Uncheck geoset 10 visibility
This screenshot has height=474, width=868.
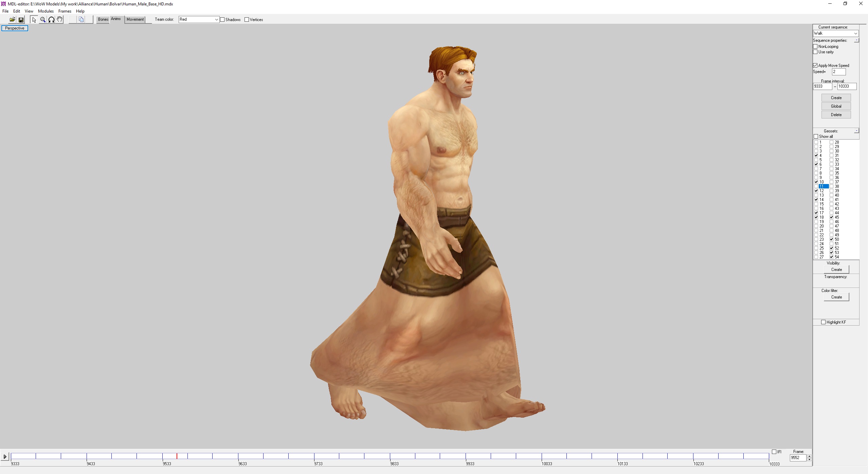[816, 182]
